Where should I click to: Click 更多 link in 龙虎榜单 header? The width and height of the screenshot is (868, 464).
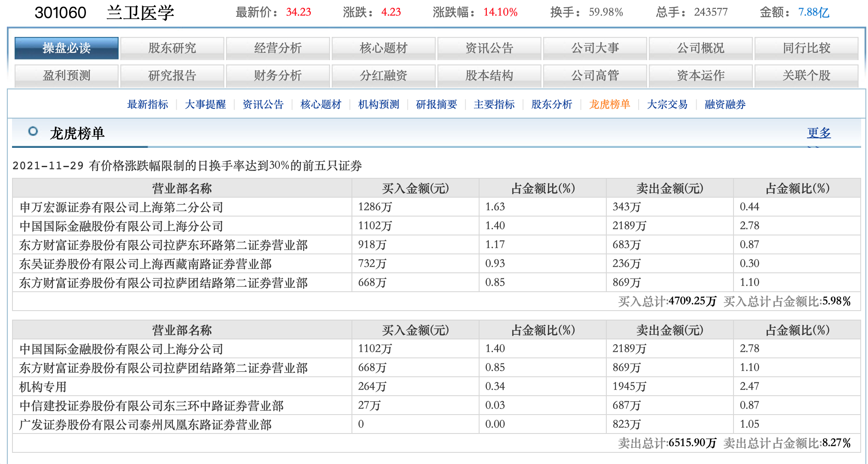click(x=819, y=133)
